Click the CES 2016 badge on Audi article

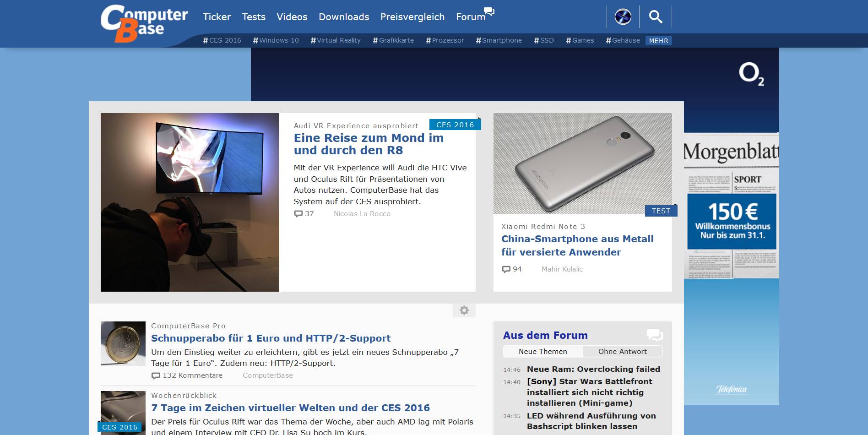tap(455, 125)
